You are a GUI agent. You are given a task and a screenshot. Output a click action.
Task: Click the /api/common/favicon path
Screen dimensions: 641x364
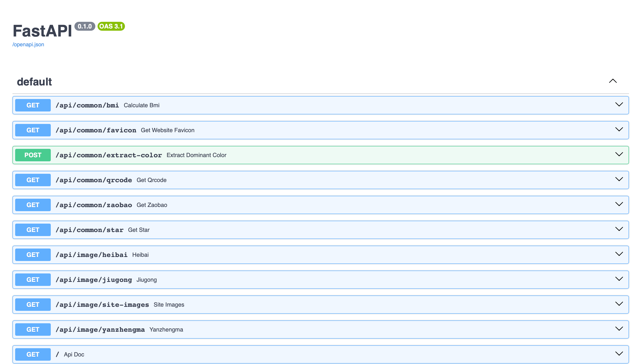pos(96,131)
